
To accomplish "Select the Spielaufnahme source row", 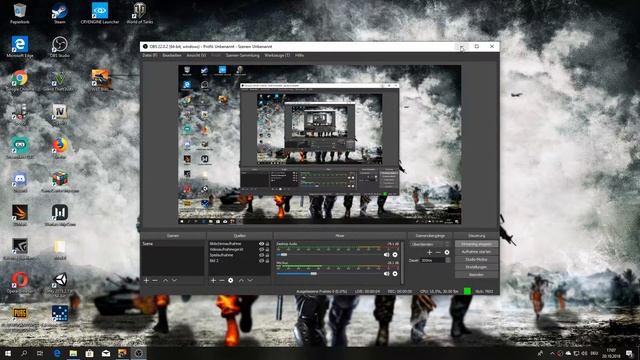I will [x=239, y=255].
